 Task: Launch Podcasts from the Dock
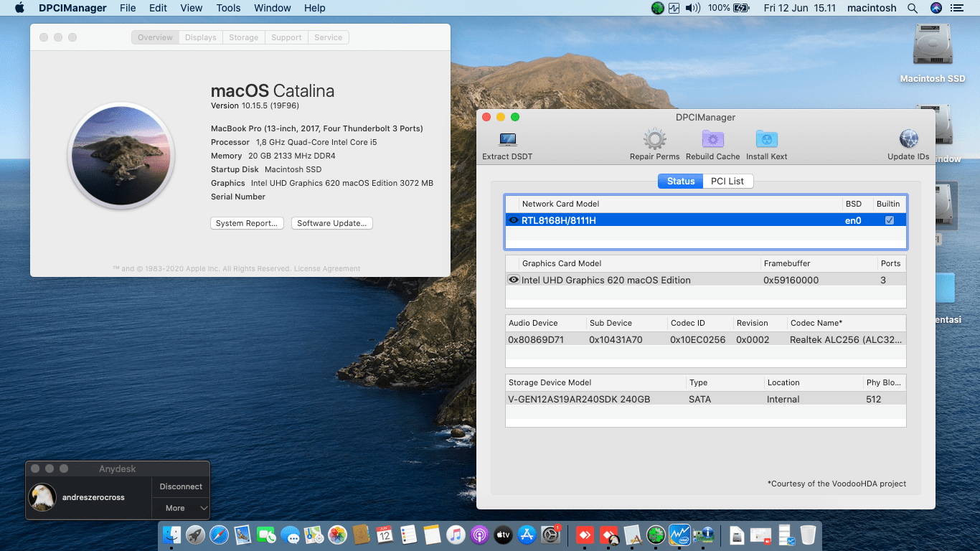479,535
